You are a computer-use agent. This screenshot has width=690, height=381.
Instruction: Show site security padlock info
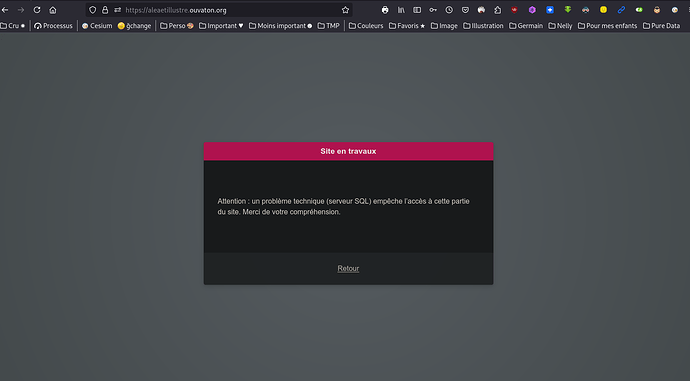(x=105, y=10)
